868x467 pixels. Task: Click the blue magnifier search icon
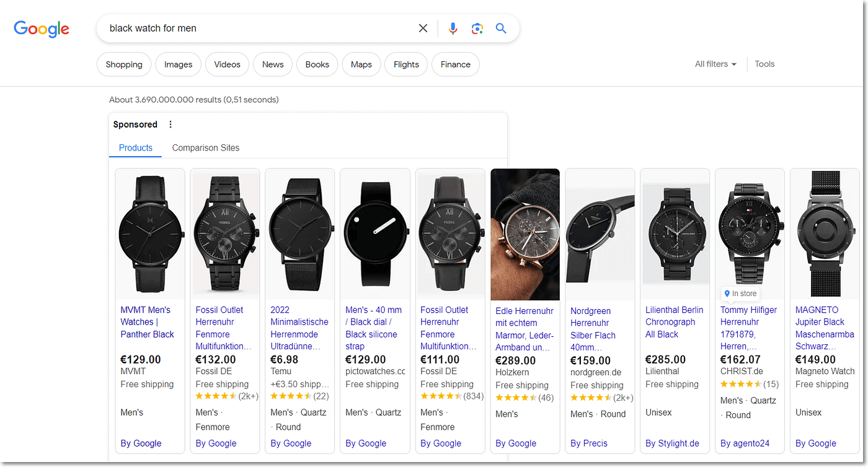501,28
